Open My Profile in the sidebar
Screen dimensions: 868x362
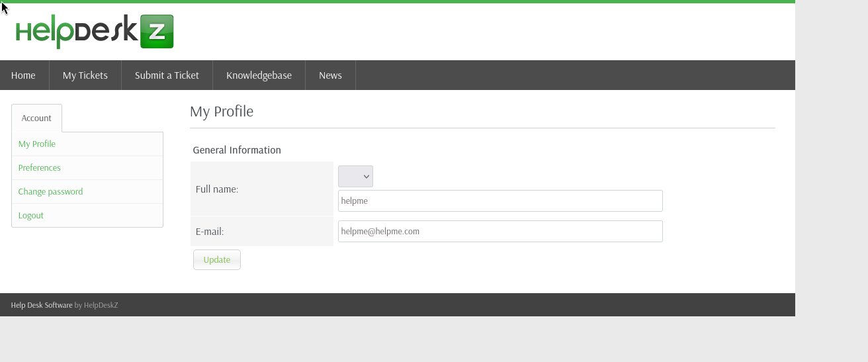click(37, 144)
